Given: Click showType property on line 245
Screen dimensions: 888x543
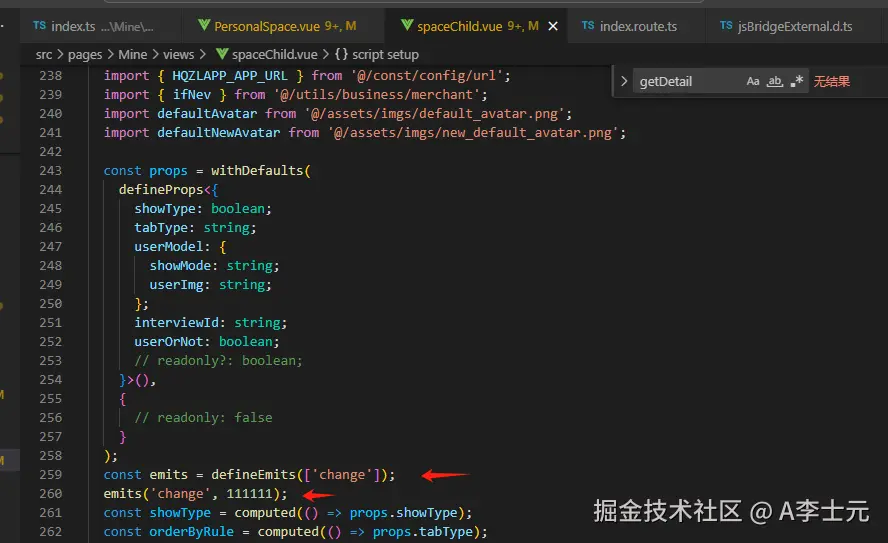Looking at the screenshot, I should 165,208.
